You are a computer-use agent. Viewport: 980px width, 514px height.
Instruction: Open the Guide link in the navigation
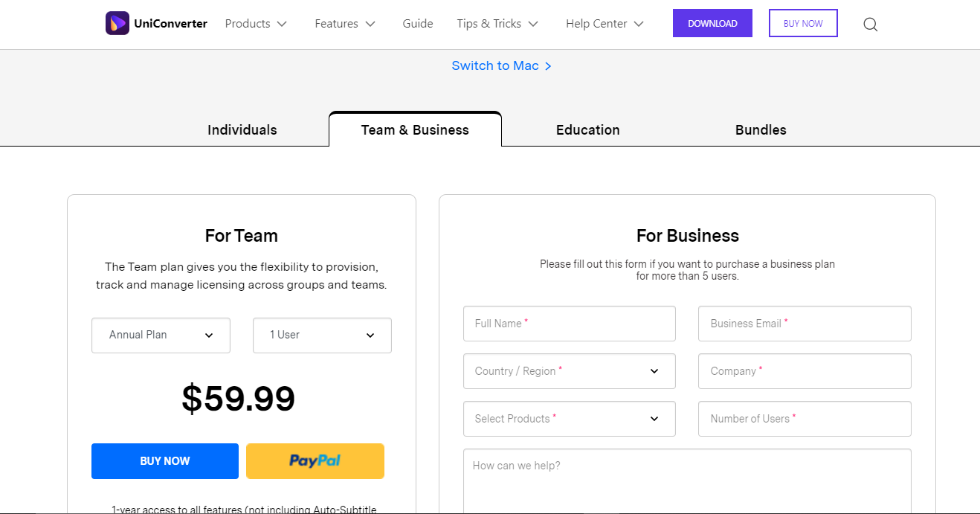418,24
